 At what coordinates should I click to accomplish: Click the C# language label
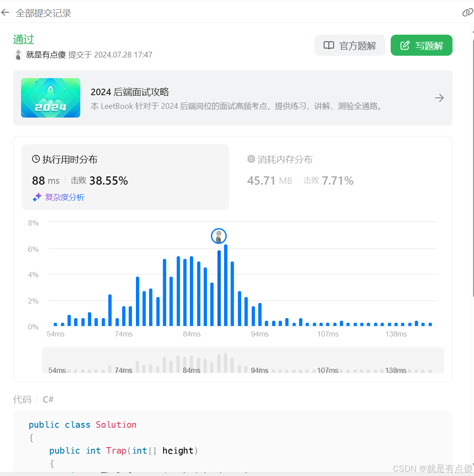pos(48,400)
